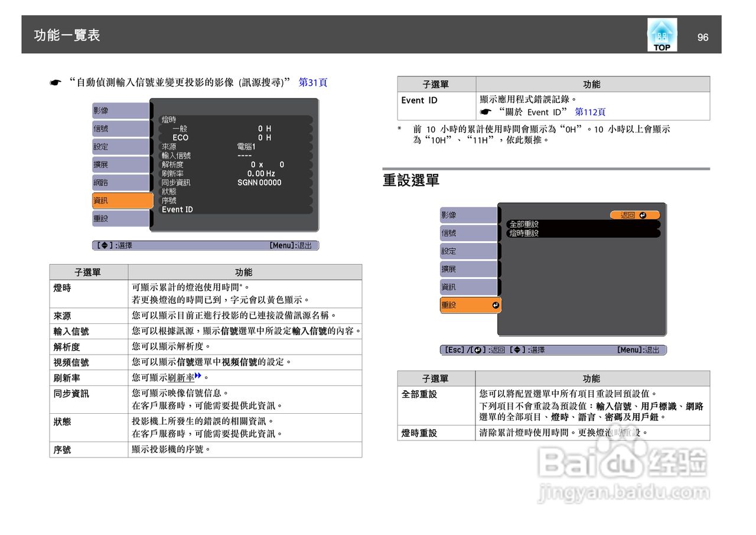Click the up-down 選擇 hint under info menu
The height and width of the screenshot is (535, 756).
114,245
